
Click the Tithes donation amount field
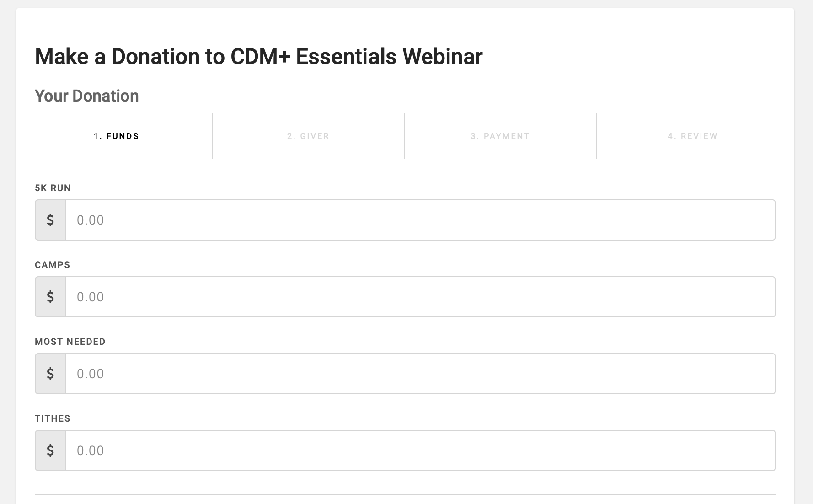pos(420,450)
